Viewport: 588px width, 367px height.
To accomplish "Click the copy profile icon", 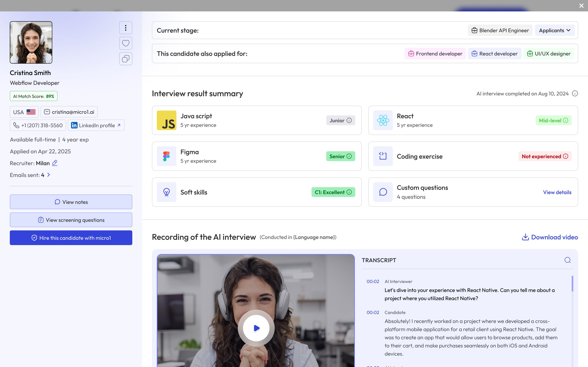I will click(x=126, y=59).
